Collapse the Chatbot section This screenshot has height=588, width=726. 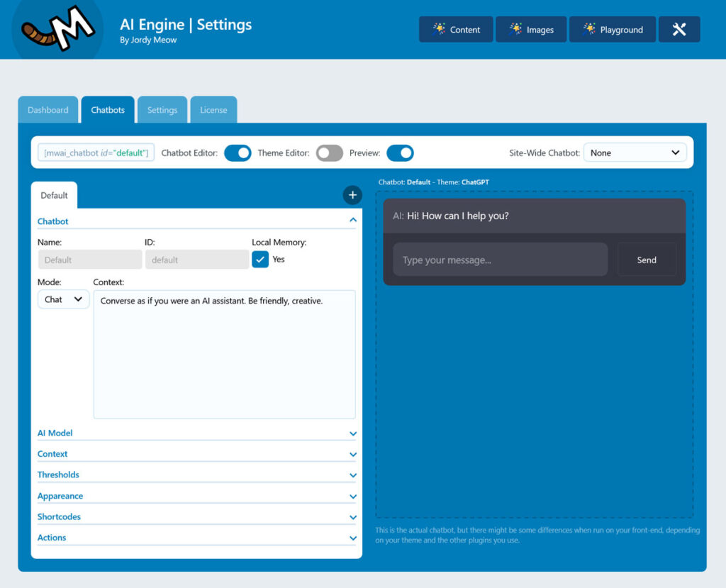(352, 220)
